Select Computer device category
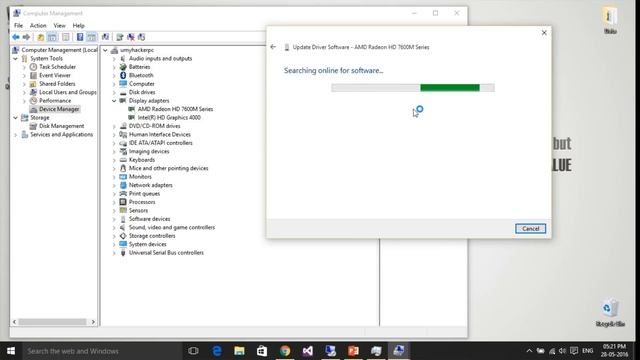Image resolution: width=640 pixels, height=360 pixels. [x=142, y=84]
